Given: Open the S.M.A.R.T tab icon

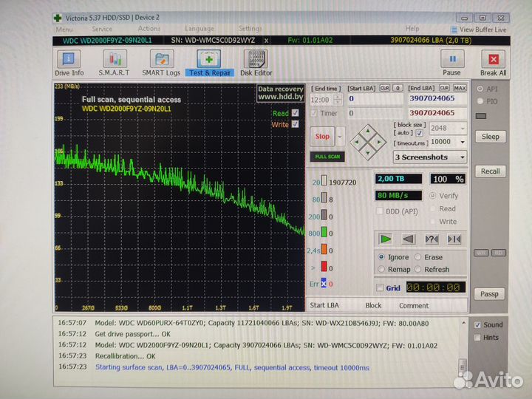Looking at the screenshot, I should click(115, 59).
